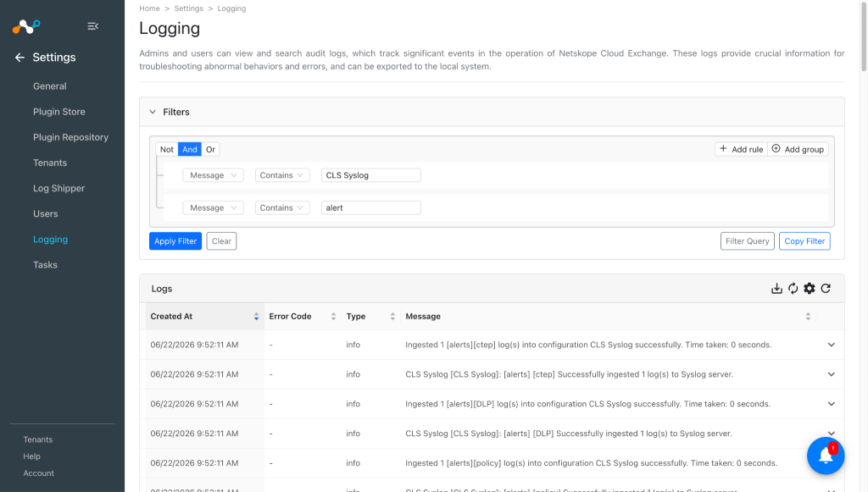Click Apply Filter button
The height and width of the screenshot is (492, 868).
point(175,241)
